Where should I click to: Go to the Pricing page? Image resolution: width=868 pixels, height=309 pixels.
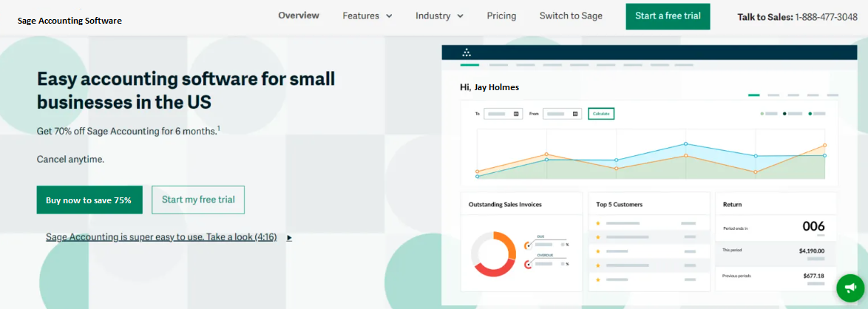(x=501, y=16)
